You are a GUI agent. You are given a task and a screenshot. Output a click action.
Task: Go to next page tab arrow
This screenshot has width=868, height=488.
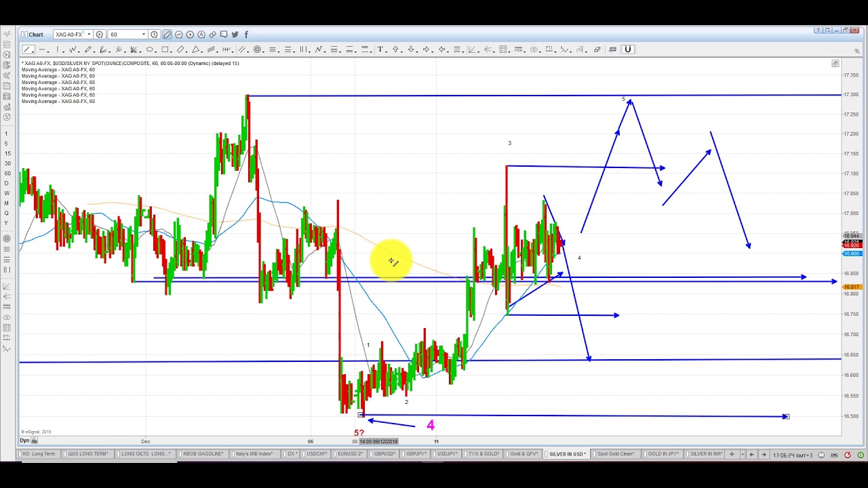click(764, 454)
